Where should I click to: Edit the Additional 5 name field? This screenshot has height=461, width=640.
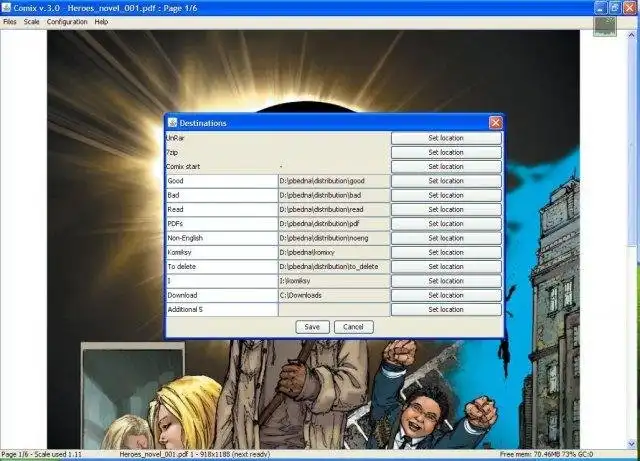coord(222,310)
